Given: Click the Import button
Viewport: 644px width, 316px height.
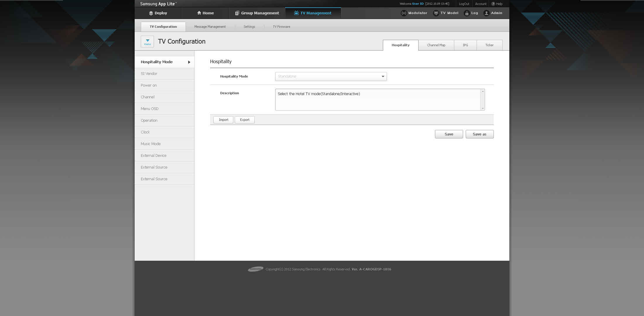Looking at the screenshot, I should pos(223,120).
